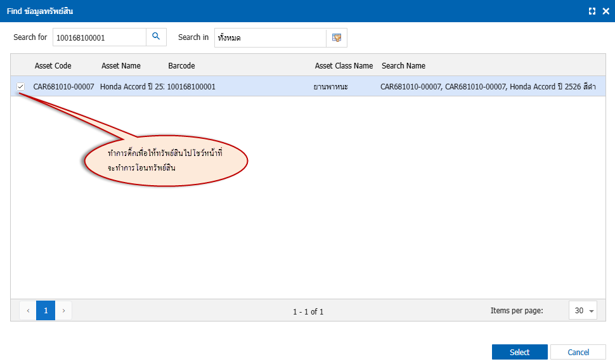Click the Cancel button

578,352
